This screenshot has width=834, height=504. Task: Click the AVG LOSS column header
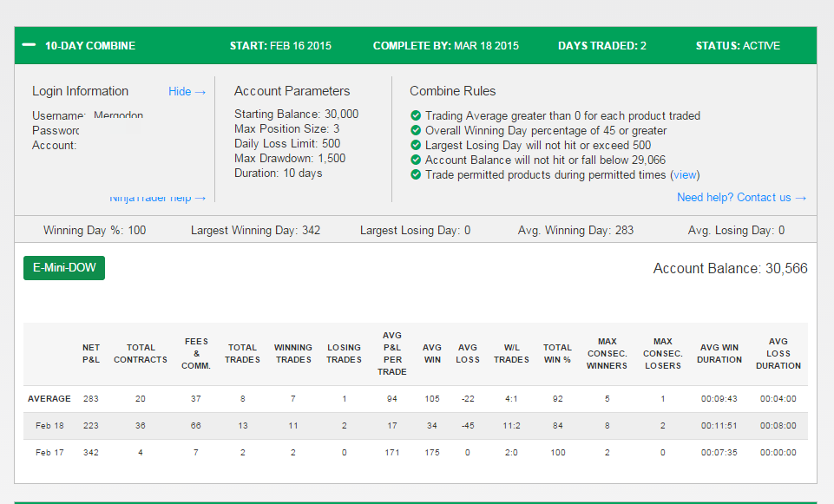click(x=468, y=354)
